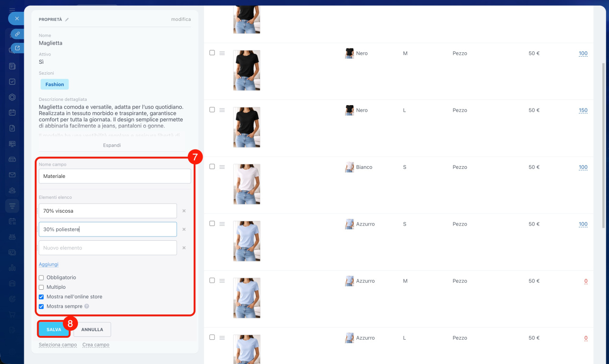Close the product side panel
This screenshot has width=609, height=364.
(x=16, y=19)
